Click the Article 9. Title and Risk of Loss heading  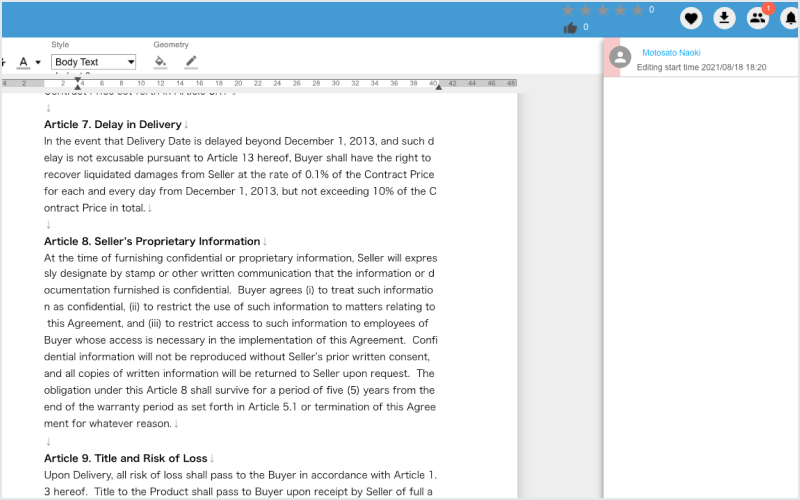pos(126,458)
